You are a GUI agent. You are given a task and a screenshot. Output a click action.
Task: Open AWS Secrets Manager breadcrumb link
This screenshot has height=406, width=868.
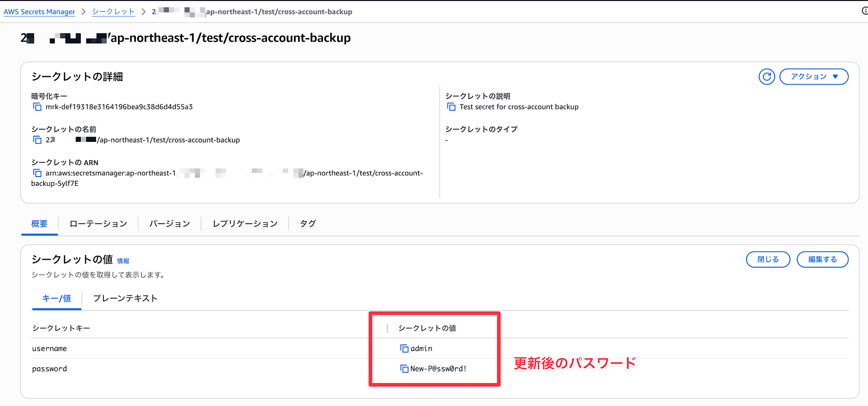click(39, 12)
